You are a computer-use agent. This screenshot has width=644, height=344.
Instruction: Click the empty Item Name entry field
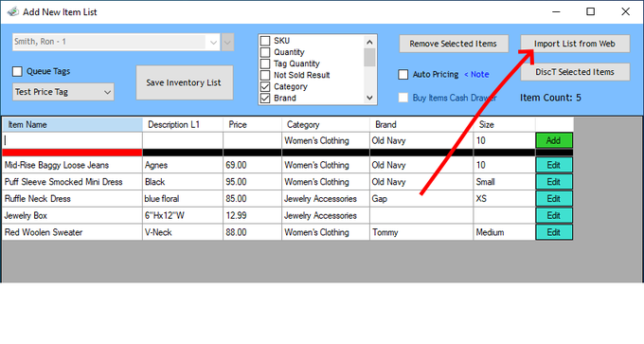click(72, 140)
